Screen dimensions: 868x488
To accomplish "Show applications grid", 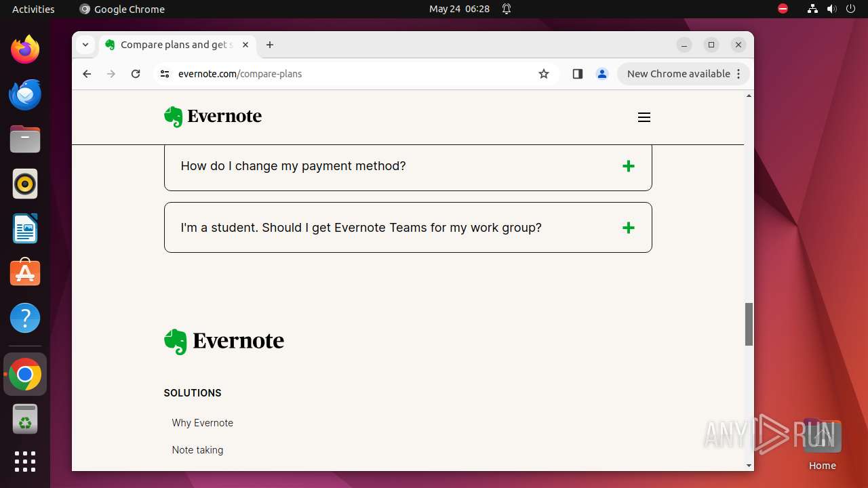I will (x=25, y=462).
